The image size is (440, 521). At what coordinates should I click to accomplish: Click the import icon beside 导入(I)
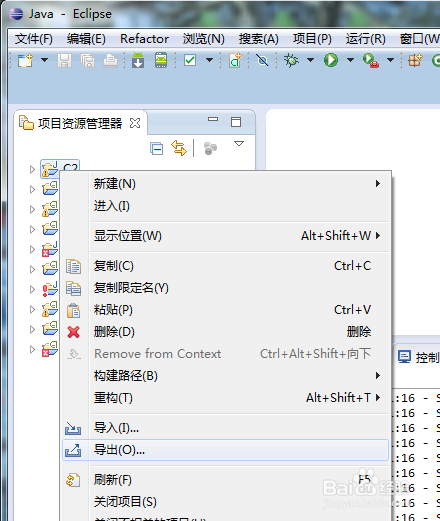coord(73,428)
